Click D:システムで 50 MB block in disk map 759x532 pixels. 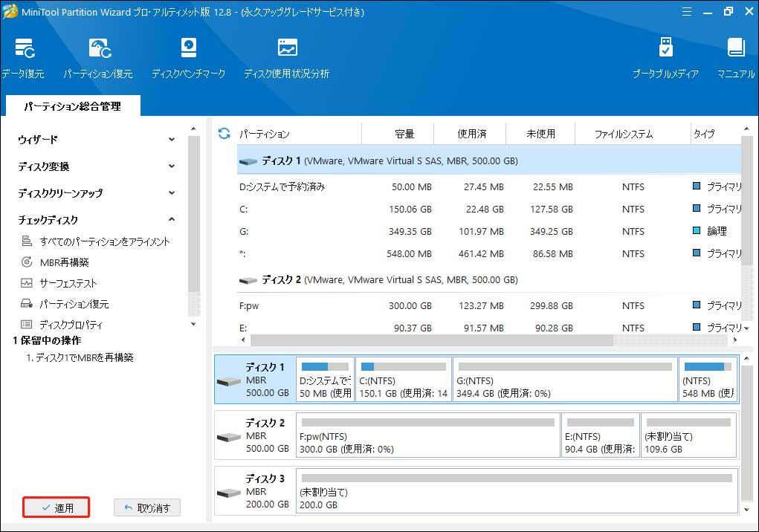coord(326,379)
